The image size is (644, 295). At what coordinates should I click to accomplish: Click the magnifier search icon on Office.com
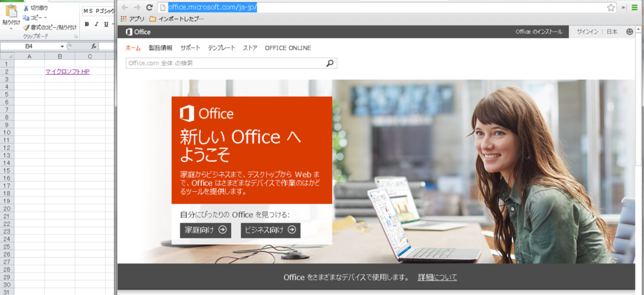(x=330, y=63)
